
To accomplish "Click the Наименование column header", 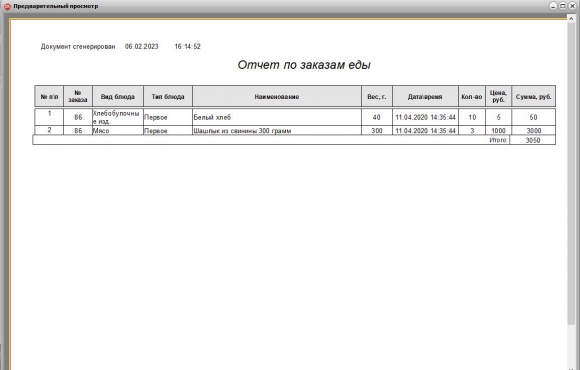I will tap(277, 97).
